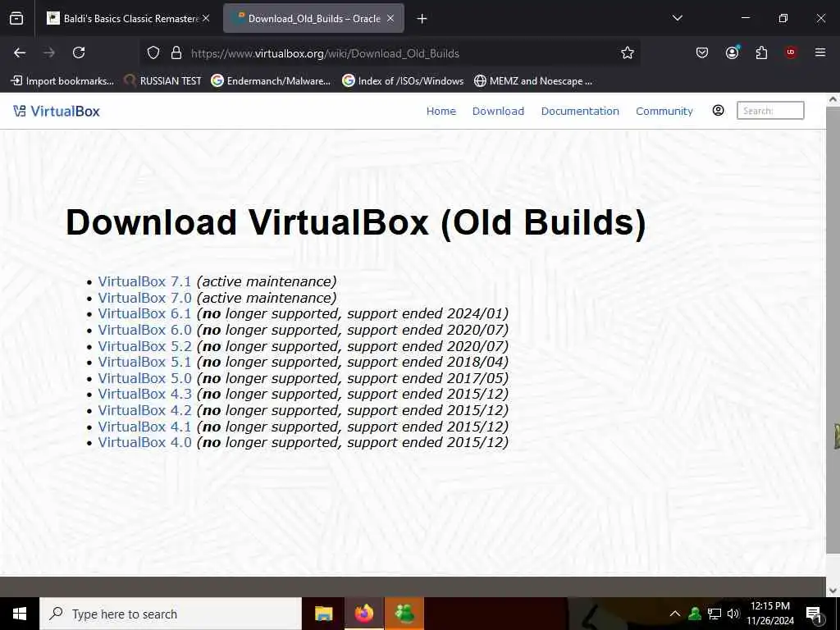The image size is (840, 630).
Task: Click the website Search field
Action: tap(770, 111)
